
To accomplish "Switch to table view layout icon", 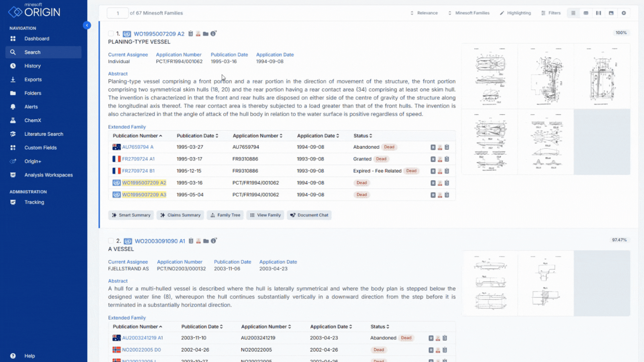I will click(x=586, y=13).
